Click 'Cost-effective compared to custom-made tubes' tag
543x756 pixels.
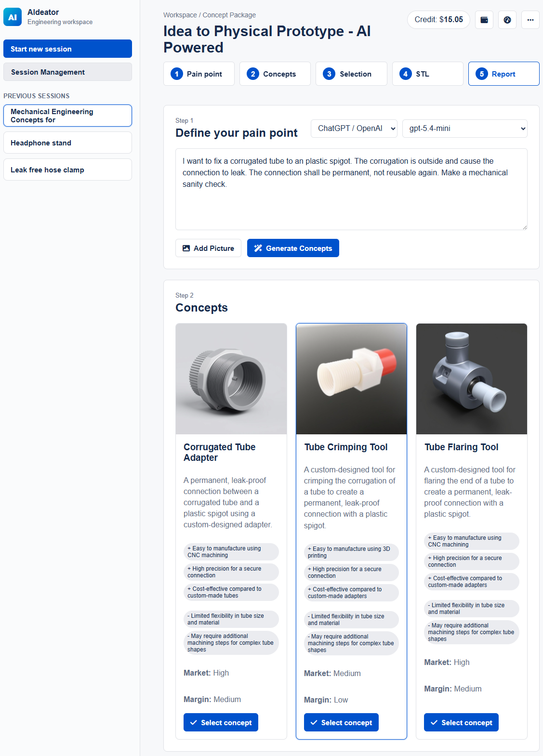click(231, 592)
